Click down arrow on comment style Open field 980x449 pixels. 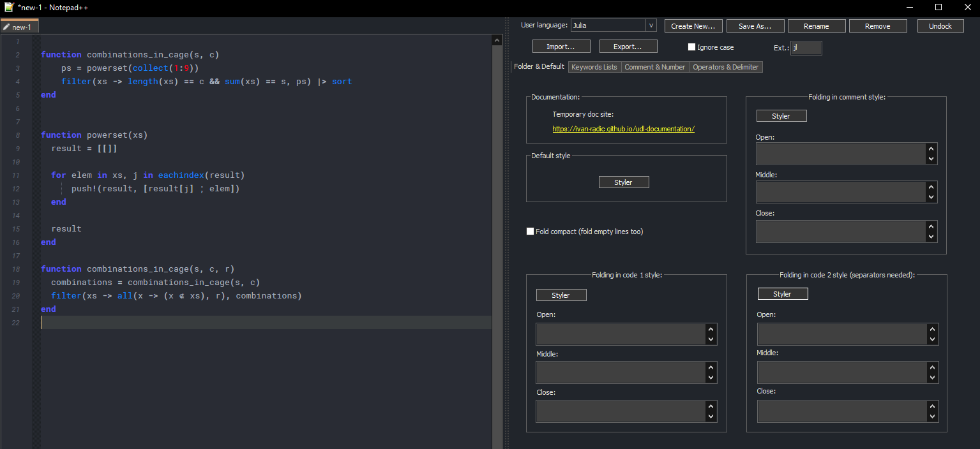pos(931,159)
